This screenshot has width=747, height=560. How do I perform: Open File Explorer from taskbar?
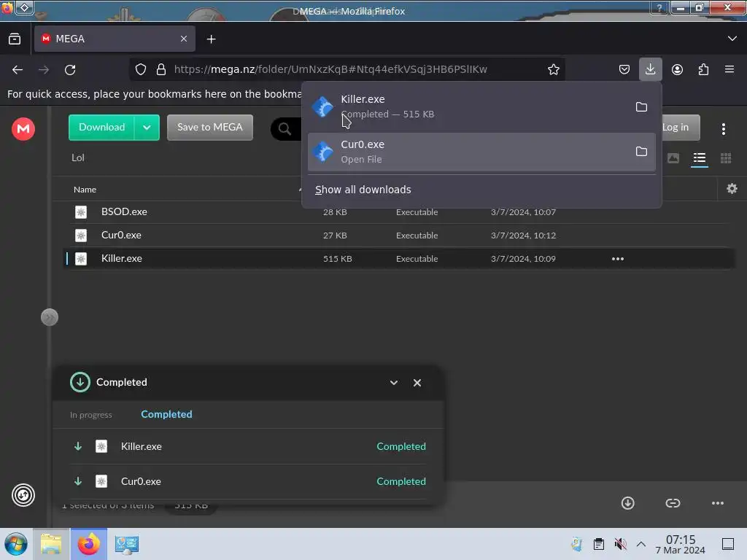pyautogui.click(x=51, y=544)
